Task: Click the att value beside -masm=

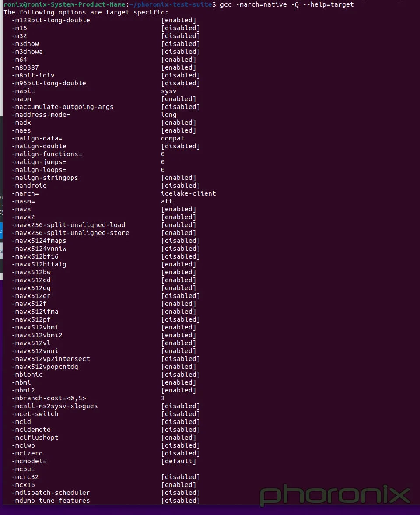Action: point(167,201)
